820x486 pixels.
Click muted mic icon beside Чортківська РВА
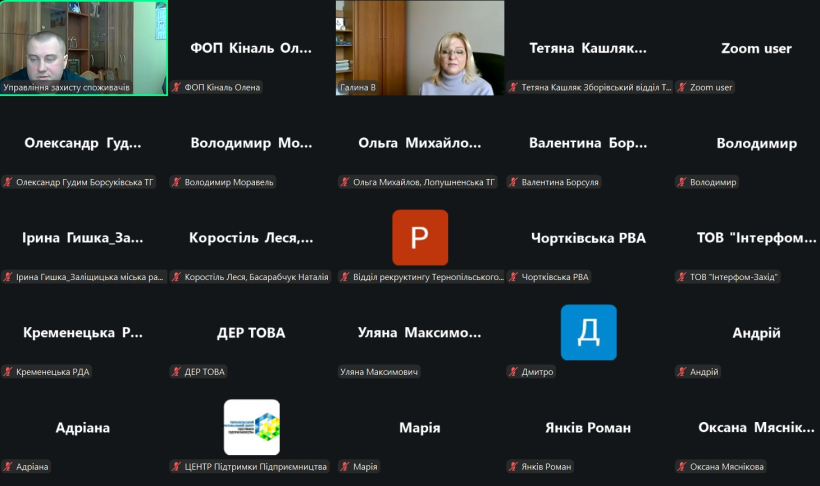(513, 277)
